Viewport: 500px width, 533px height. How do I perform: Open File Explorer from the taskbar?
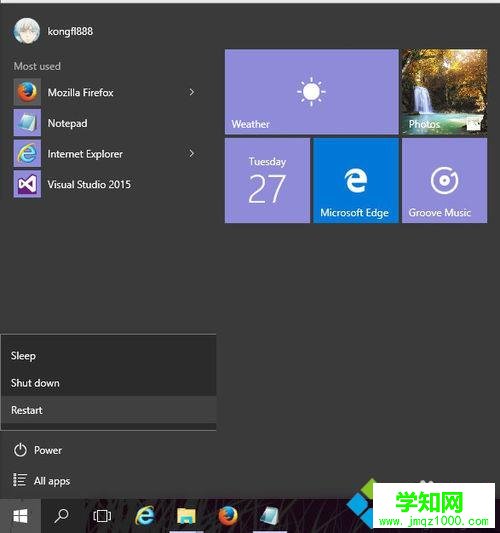tap(186, 516)
